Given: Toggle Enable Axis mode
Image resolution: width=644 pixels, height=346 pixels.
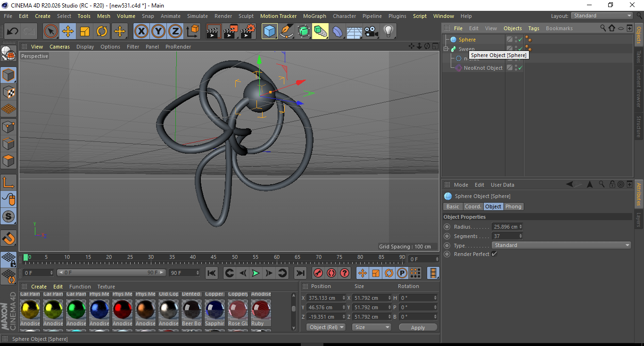Looking at the screenshot, I should pos(8,182).
